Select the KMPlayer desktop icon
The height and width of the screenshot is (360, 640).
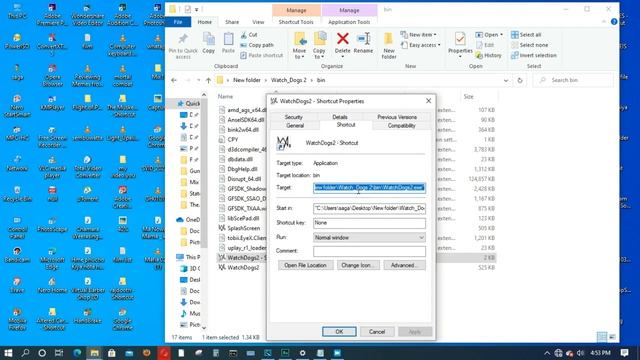[52, 102]
